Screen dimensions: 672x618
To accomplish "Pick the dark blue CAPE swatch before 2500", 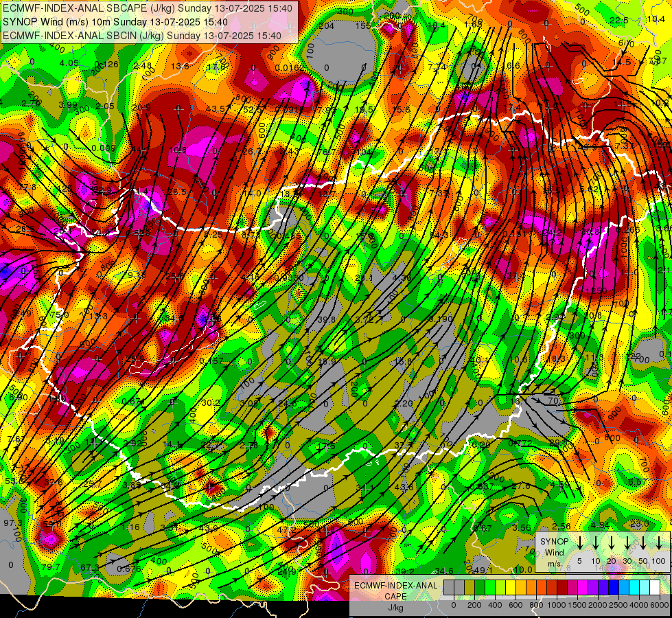I will point(614,588).
